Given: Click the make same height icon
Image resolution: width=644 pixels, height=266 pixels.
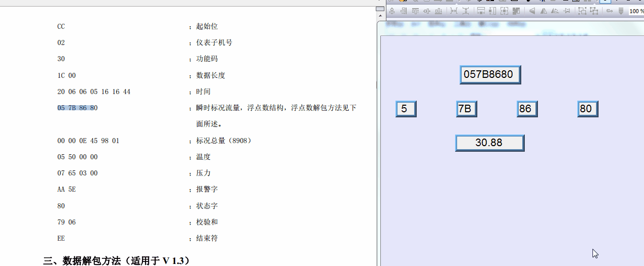Looking at the screenshot, I should click(x=492, y=11).
